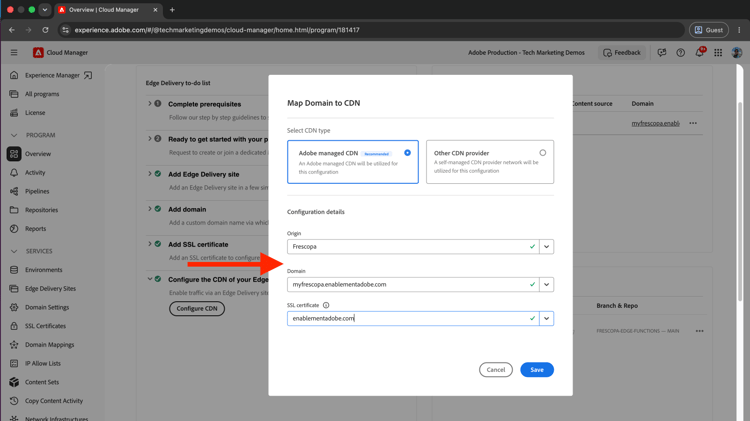
Task: Click the page vertical scrollbar
Action: [x=740, y=201]
